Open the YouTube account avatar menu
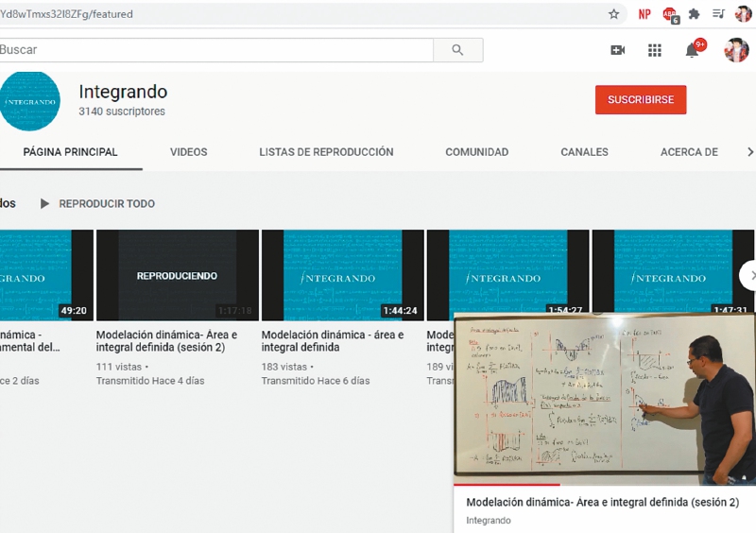This screenshot has height=533, width=756. pyautogui.click(x=736, y=50)
